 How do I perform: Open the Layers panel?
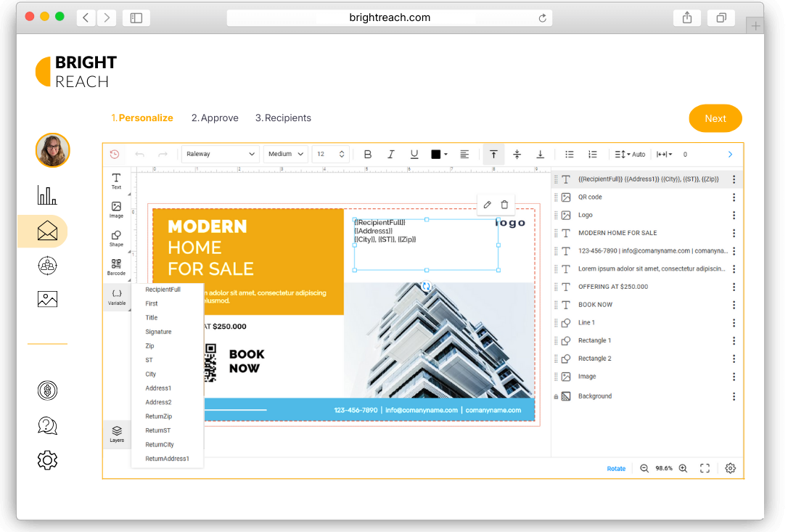pos(116,433)
